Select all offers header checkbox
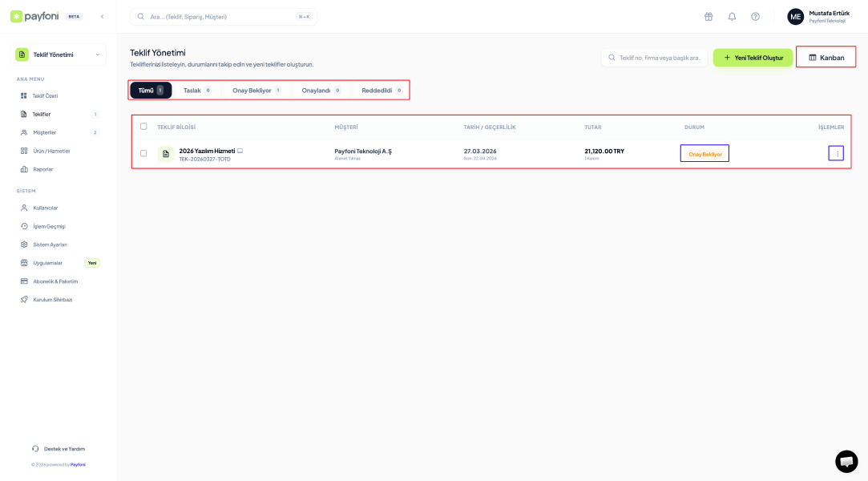This screenshot has height=481, width=868. pyautogui.click(x=143, y=127)
